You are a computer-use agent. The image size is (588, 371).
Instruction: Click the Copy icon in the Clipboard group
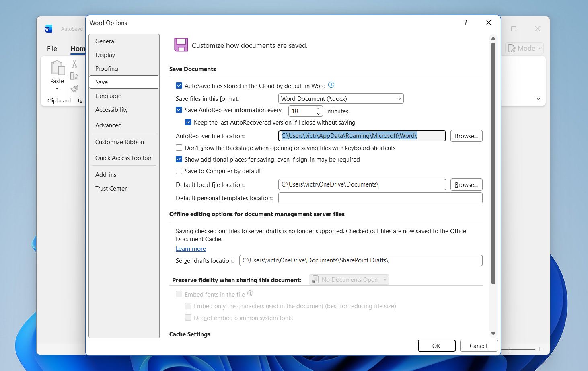point(74,76)
